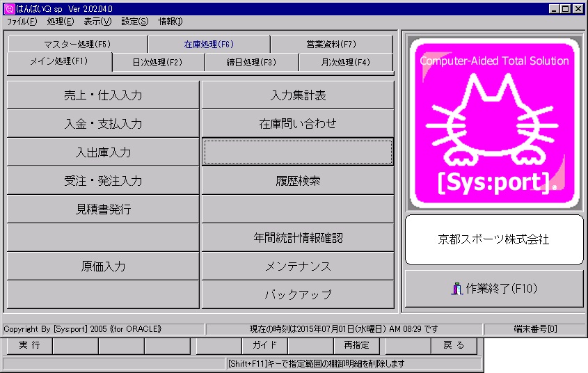Open the 情報(I) menu
The height and width of the screenshot is (373, 588).
(170, 22)
